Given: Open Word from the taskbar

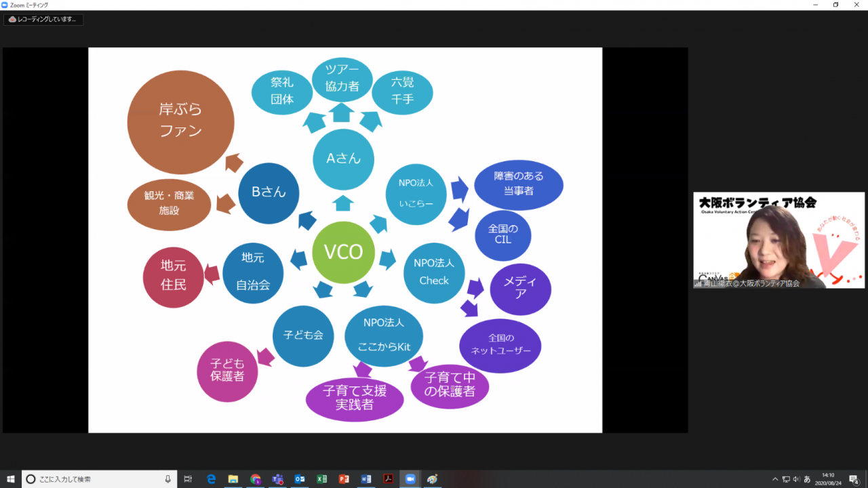Looking at the screenshot, I should pos(366,479).
